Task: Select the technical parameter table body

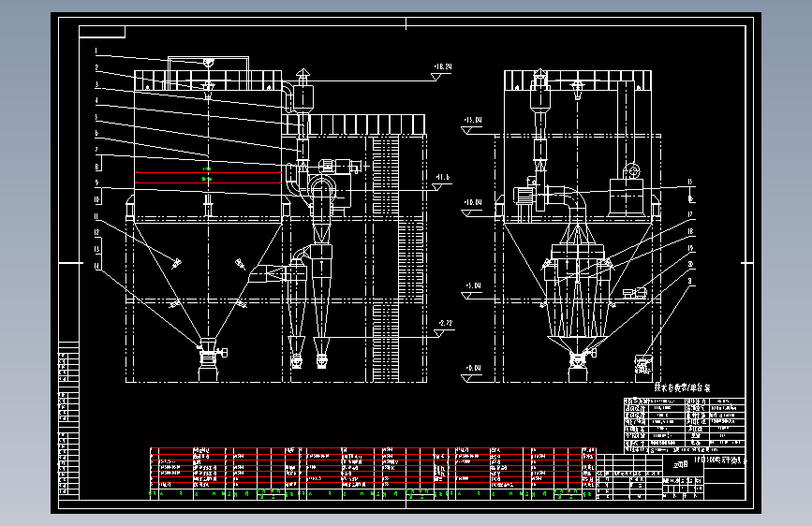Action: pyautogui.click(x=685, y=425)
